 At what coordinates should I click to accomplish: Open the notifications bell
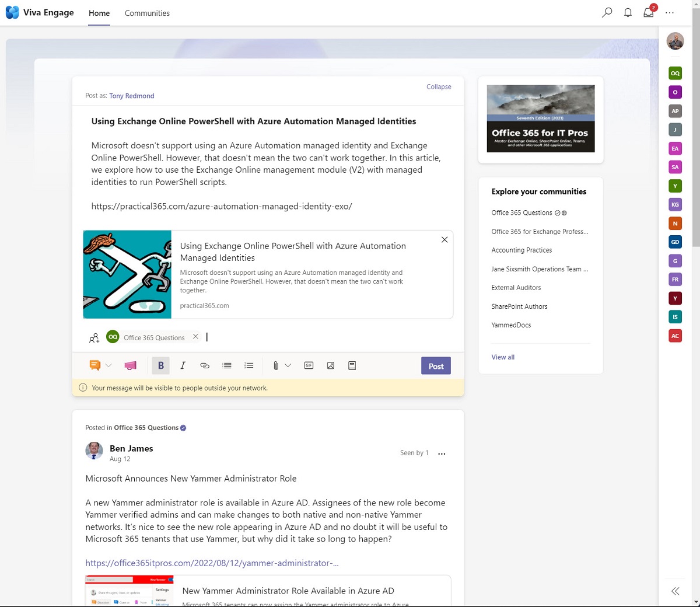click(x=628, y=12)
